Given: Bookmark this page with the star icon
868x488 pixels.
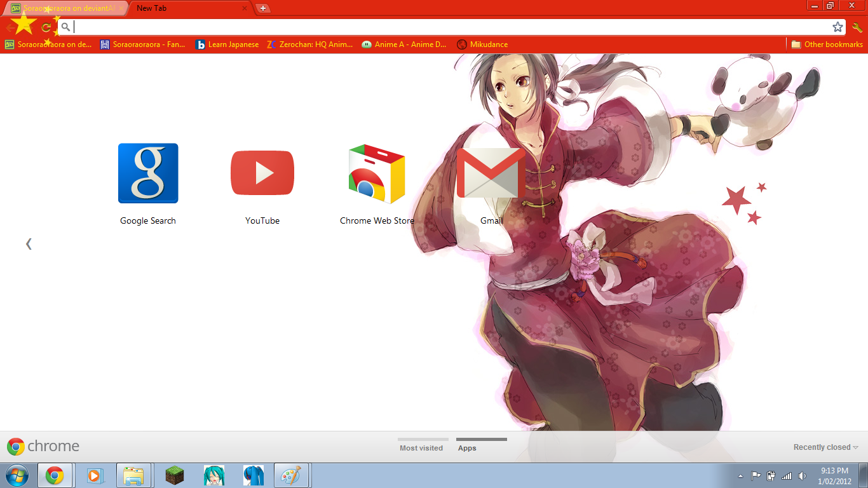Looking at the screenshot, I should (x=838, y=27).
